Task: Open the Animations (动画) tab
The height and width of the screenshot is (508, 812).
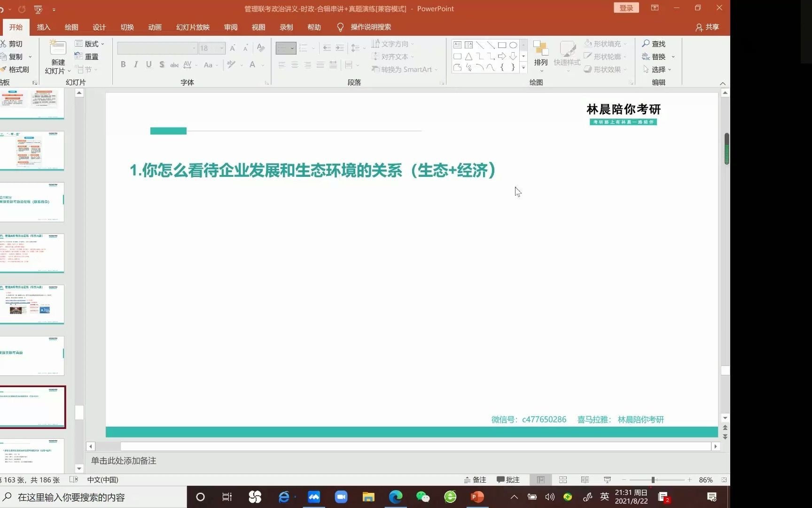Action: click(155, 27)
